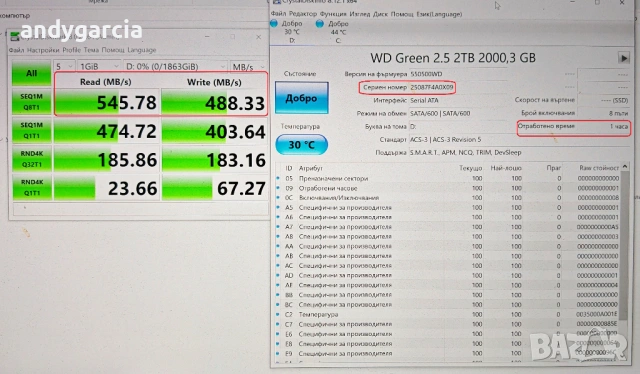640x374 pixels.
Task: Click the blue Добро health status button
Action: click(x=301, y=98)
